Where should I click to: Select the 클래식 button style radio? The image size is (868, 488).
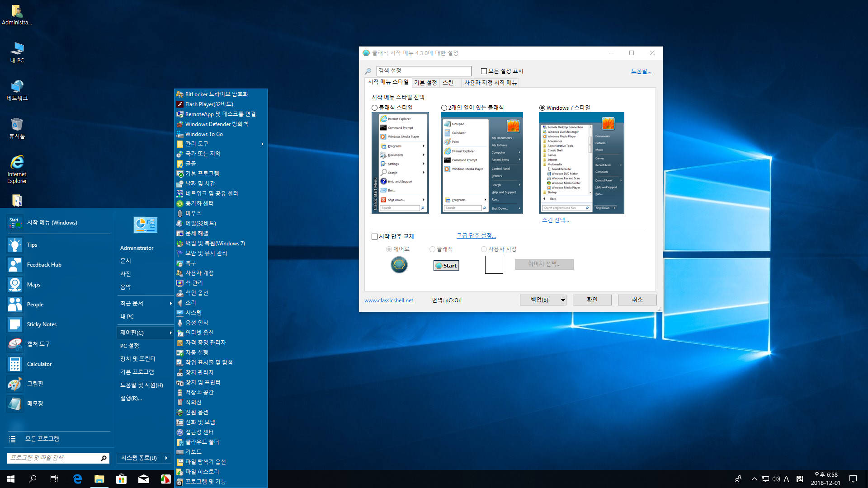(x=432, y=249)
